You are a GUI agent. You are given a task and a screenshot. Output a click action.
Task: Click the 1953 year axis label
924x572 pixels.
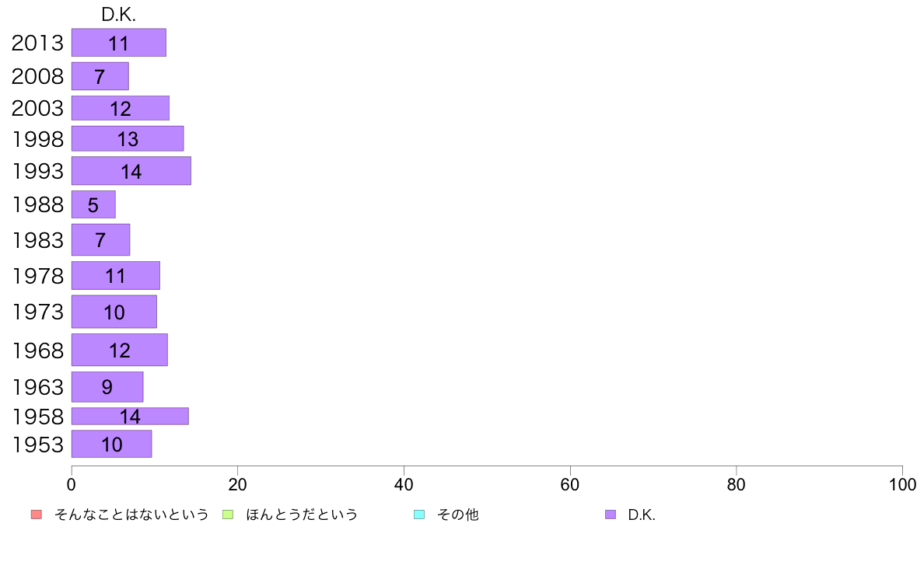click(x=37, y=445)
